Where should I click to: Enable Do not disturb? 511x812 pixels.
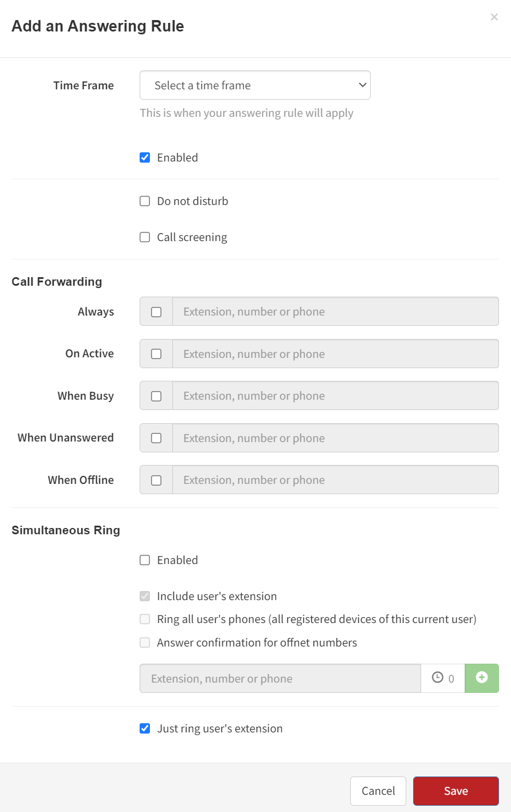point(145,201)
